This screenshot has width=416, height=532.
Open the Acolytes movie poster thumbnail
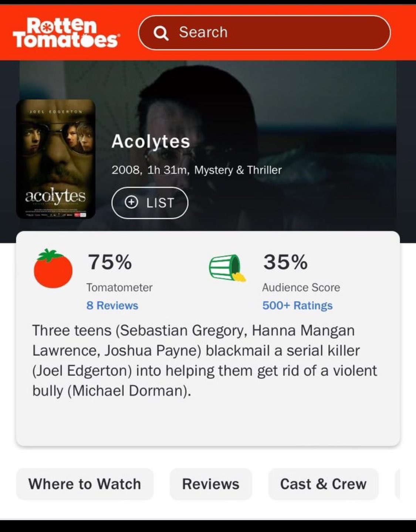click(56, 159)
